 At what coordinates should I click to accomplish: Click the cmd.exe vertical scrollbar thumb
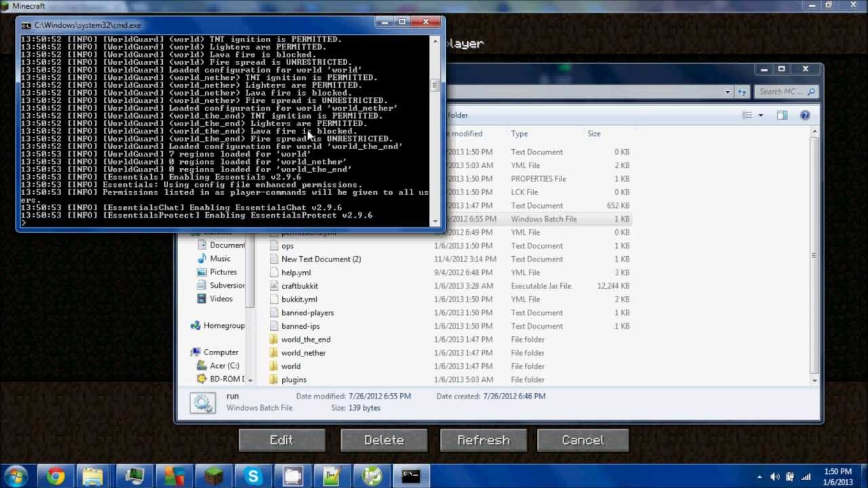point(435,85)
